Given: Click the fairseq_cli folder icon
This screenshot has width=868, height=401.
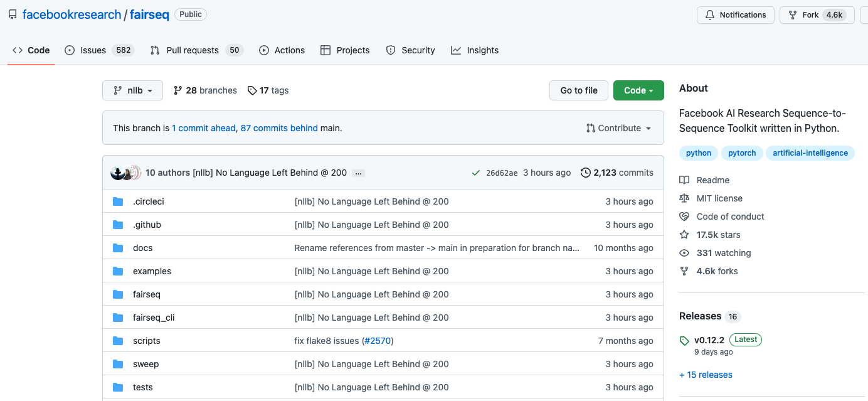Looking at the screenshot, I should 118,318.
